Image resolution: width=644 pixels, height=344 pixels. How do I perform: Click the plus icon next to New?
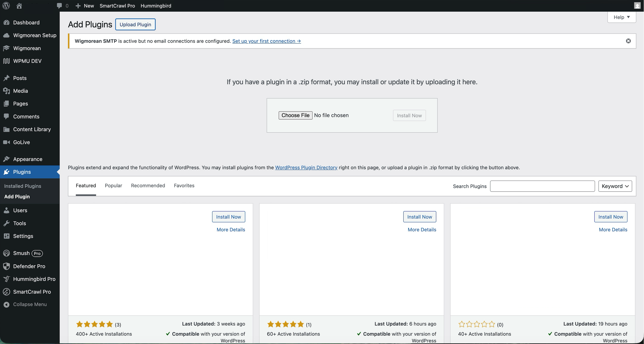coord(78,6)
